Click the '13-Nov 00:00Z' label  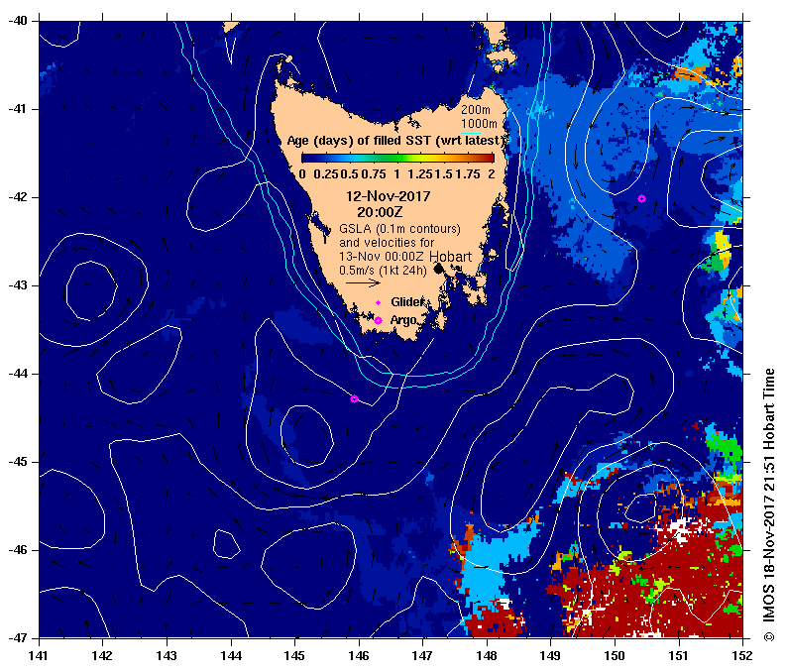(x=381, y=257)
